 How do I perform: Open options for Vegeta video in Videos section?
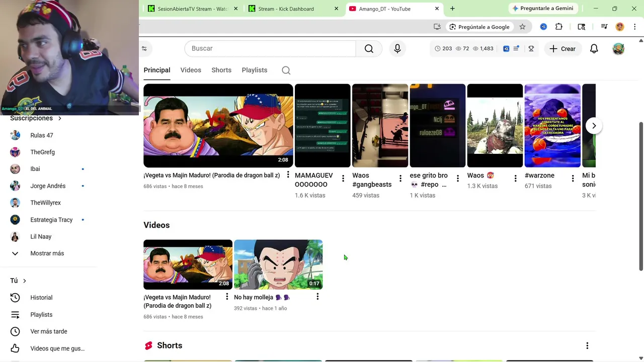227,297
